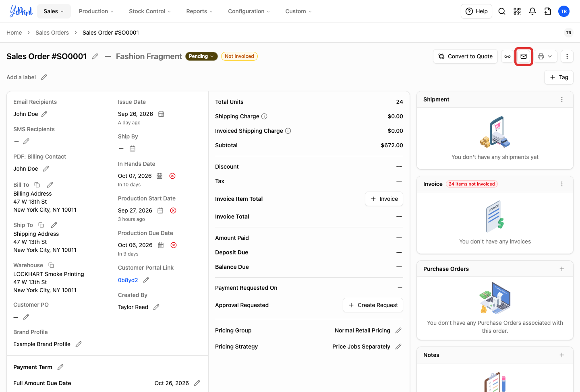Edit the Pricing Strategy pencil
The height and width of the screenshot is (392, 580).
click(398, 347)
